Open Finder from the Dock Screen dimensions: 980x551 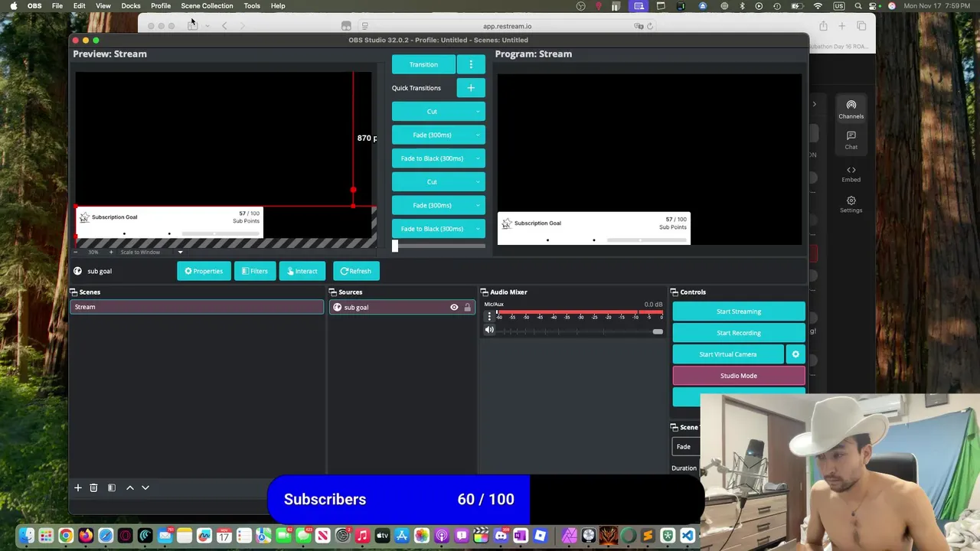pos(26,536)
